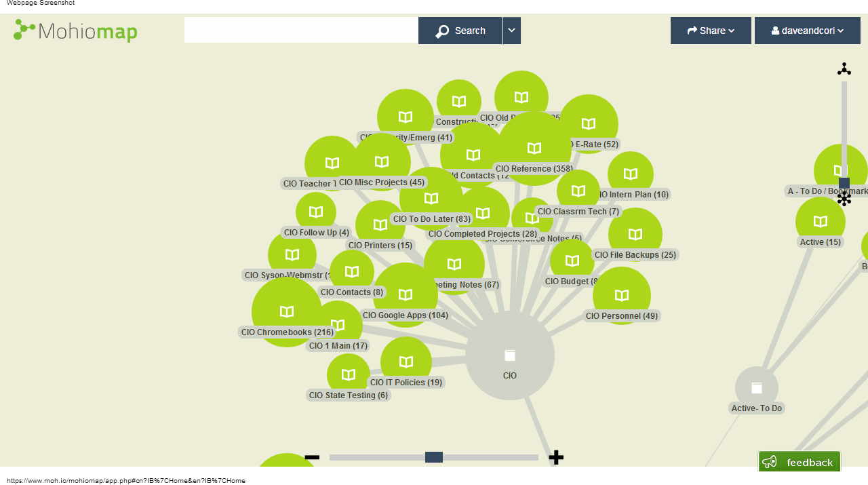Open the CIO Chromebooks notebook node
The image size is (868, 485).
[x=286, y=311]
